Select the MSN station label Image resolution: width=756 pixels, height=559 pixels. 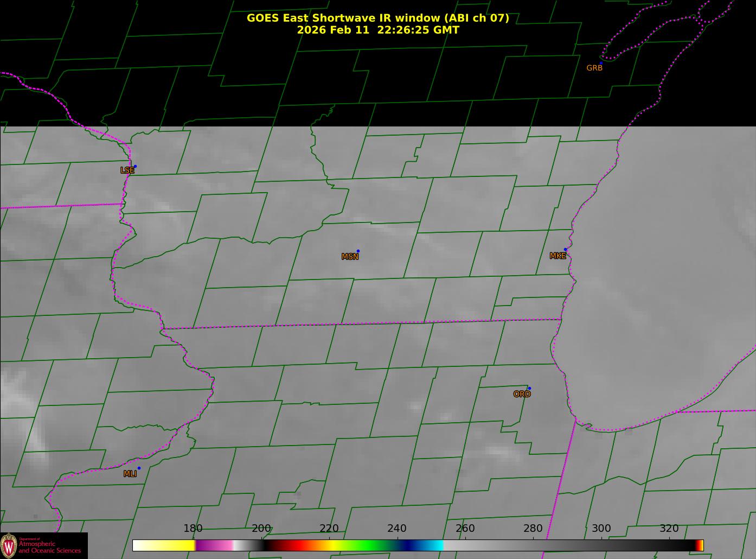(x=350, y=257)
